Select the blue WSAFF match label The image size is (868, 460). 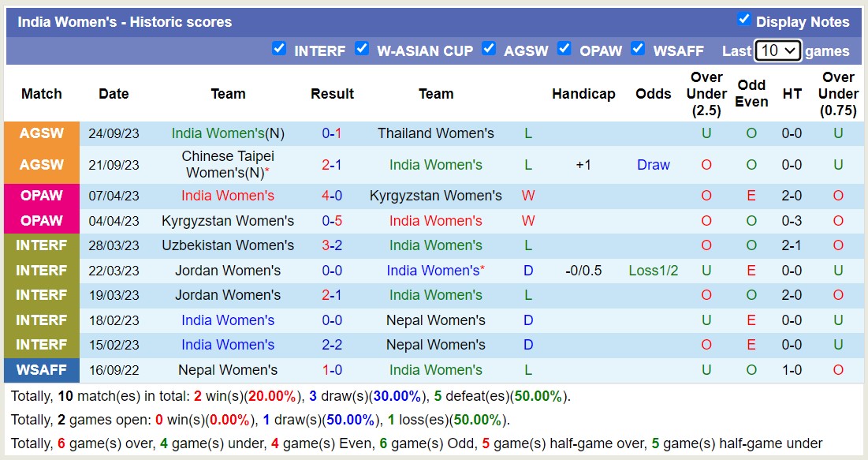click(42, 370)
